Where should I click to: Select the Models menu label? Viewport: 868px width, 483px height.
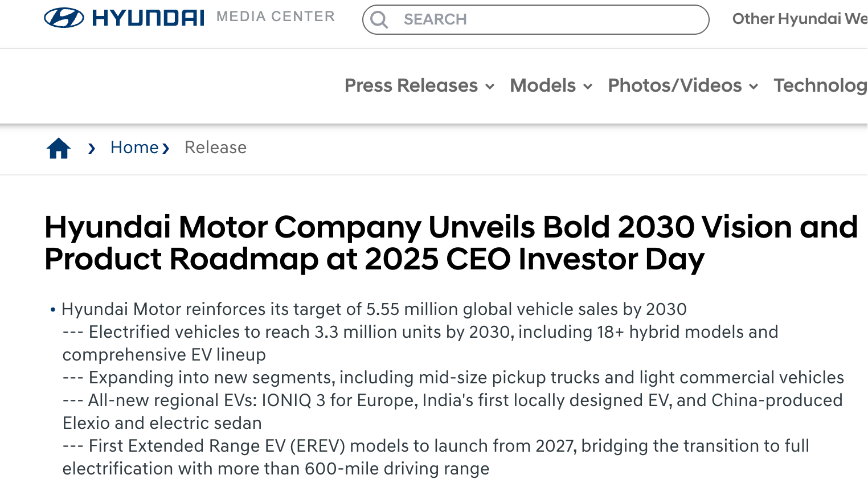tap(543, 85)
